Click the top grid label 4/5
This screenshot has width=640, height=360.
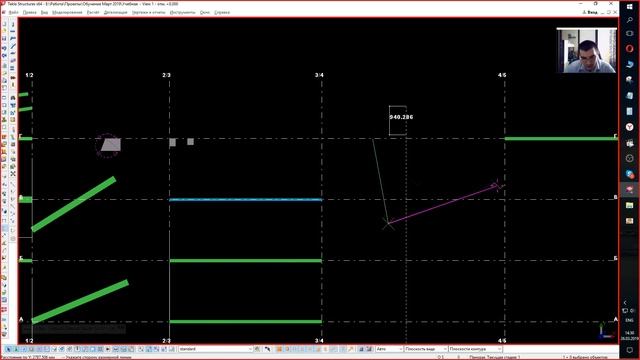click(502, 75)
